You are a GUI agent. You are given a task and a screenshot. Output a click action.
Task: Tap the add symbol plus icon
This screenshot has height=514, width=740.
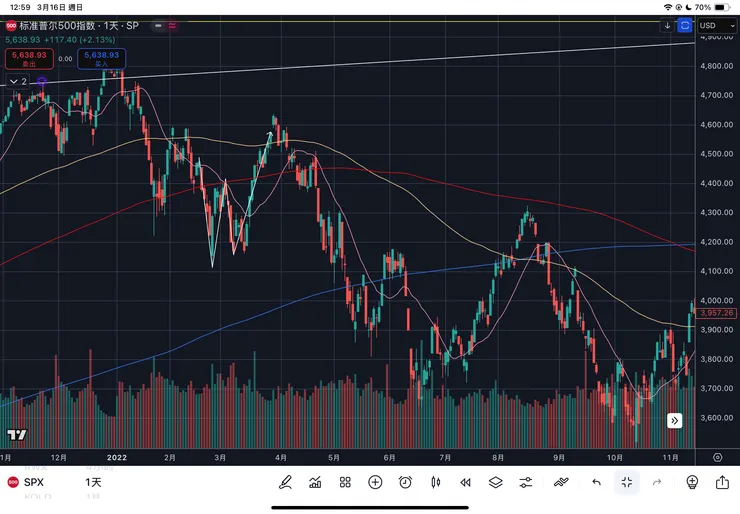(x=375, y=482)
